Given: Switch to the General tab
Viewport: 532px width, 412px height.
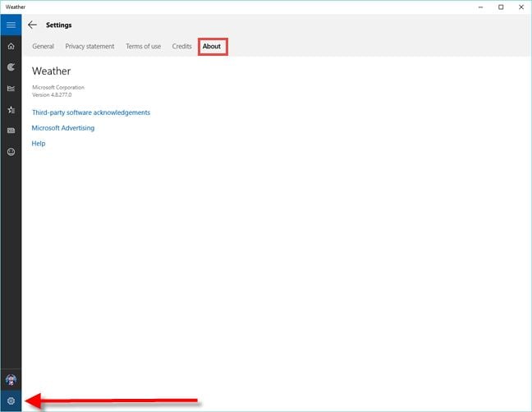Looking at the screenshot, I should 43,47.
